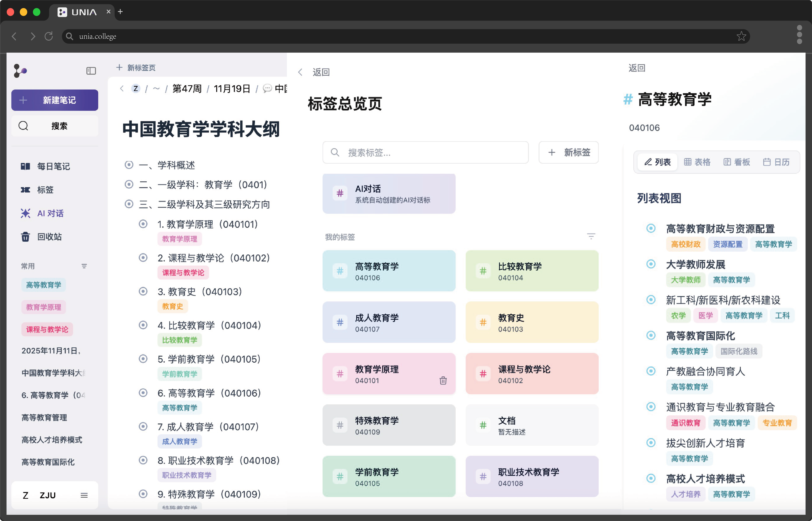812x521 pixels.
Task: Click bullet of 高等教育财政与资源配置
Action: pos(651,228)
